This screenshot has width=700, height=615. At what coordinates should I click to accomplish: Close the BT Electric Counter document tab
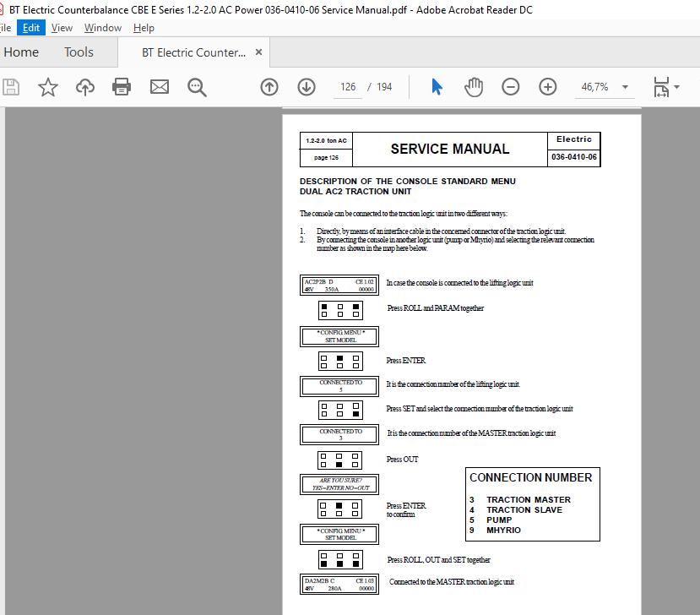click(258, 52)
